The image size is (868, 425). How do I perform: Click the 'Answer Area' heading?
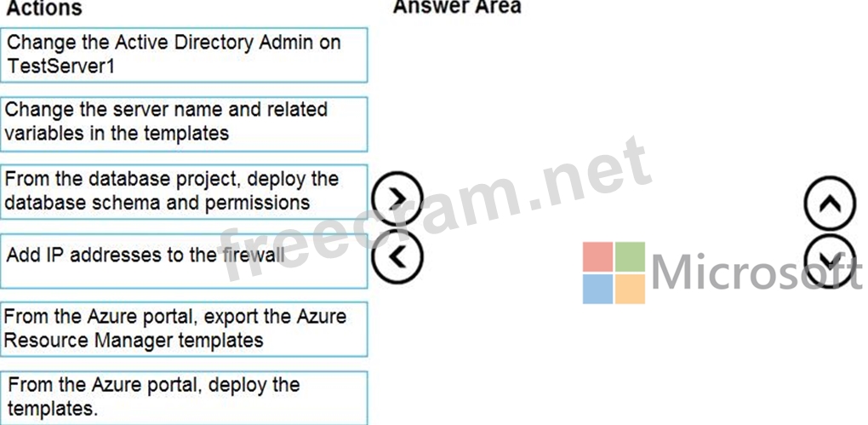(457, 8)
